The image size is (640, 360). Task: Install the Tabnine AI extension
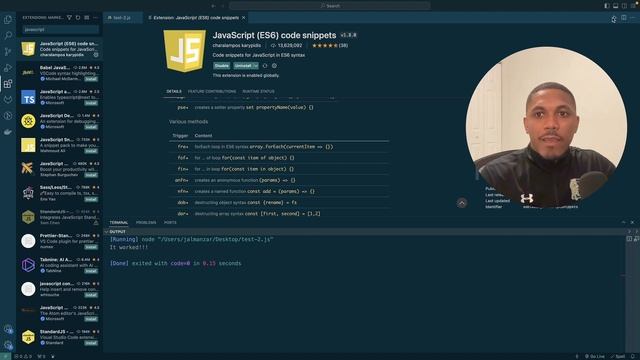click(91, 271)
